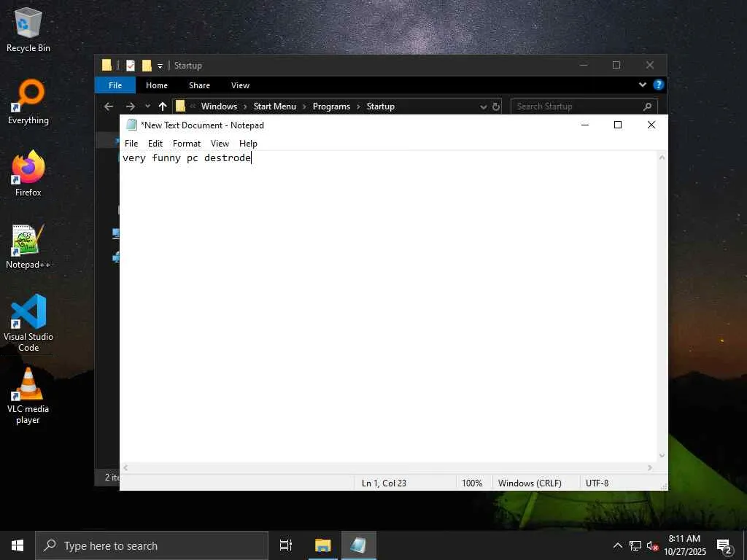Open the notification center icon
The width and height of the screenshot is (747, 560).
point(724,546)
